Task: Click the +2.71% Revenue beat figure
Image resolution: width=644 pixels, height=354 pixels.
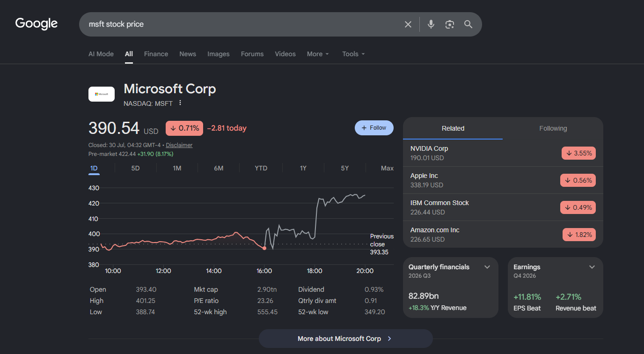Action: 568,297
